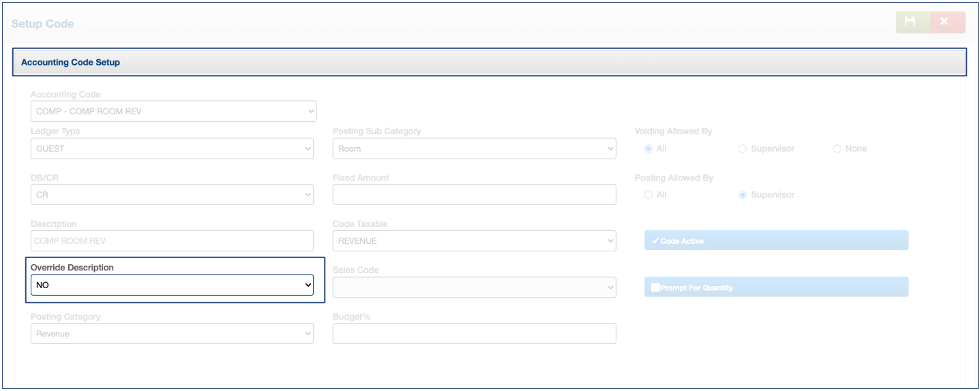Select All under Posting Allowed By
Screen dimensions: 980x391
[649, 195]
